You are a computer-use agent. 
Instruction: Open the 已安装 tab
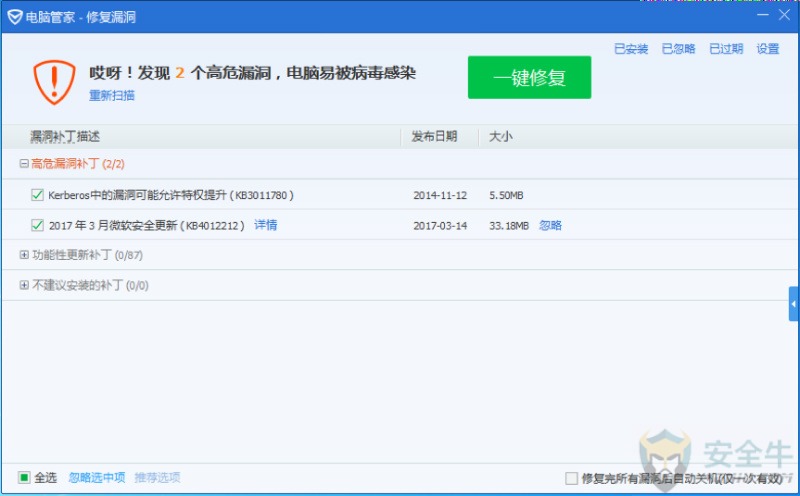[x=631, y=48]
